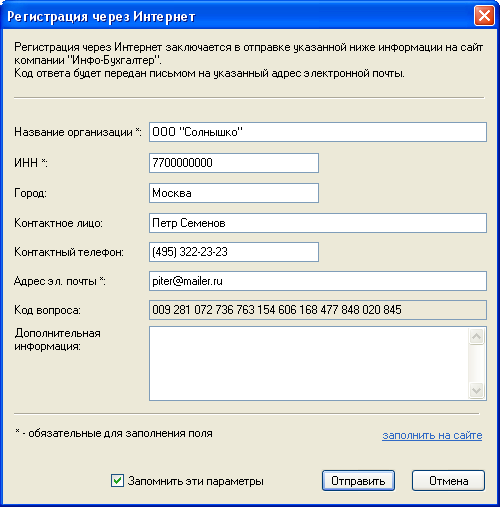Open the заполнить на сайте link
Viewport: 500px width, 507px height.
click(432, 435)
